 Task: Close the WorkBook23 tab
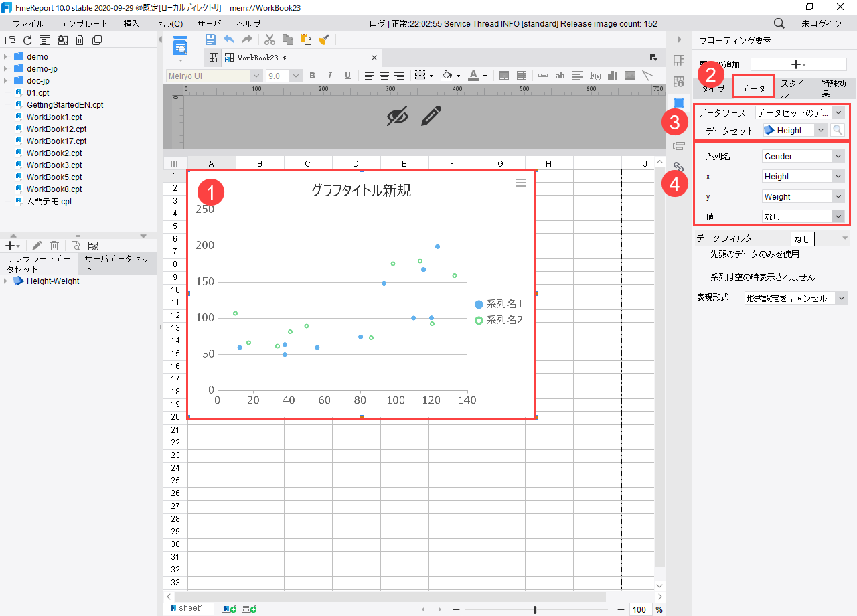374,58
